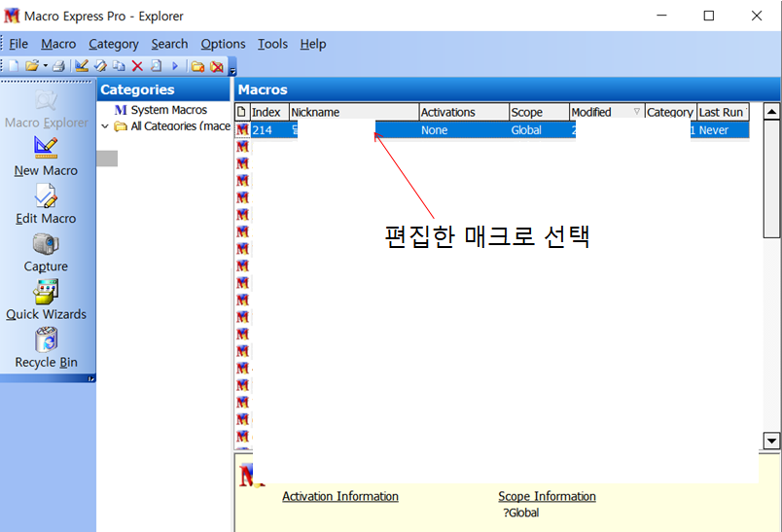
Task: Open the File menu
Action: 18,44
